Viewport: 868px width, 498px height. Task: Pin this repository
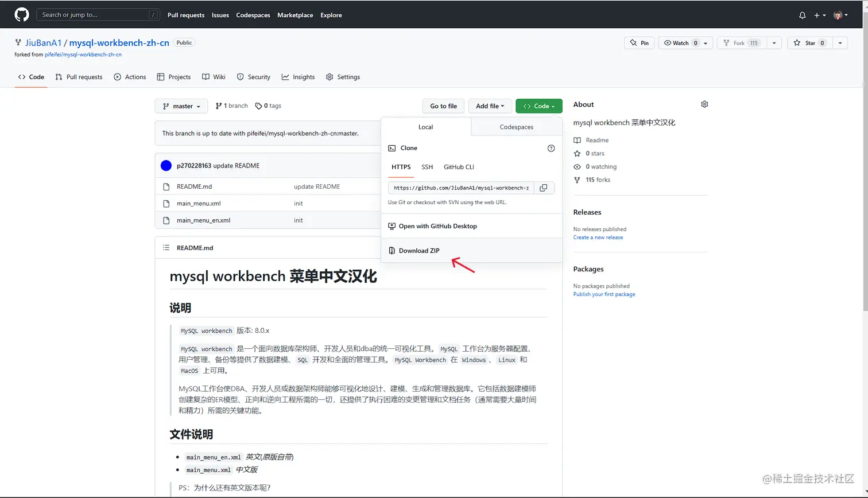pos(639,43)
